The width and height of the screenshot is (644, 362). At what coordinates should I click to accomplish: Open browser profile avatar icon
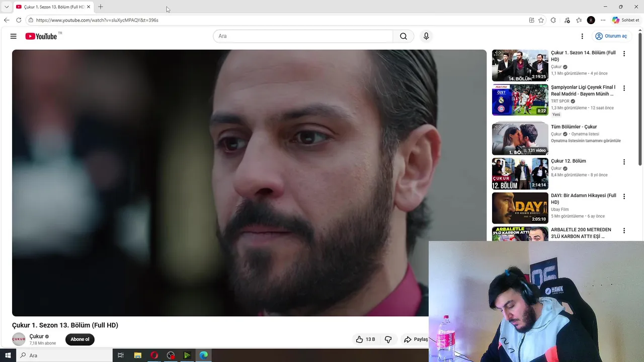coord(591,20)
